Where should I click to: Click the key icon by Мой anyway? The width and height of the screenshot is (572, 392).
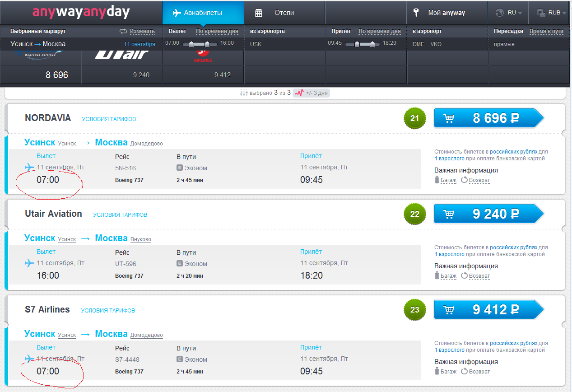pyautogui.click(x=416, y=13)
